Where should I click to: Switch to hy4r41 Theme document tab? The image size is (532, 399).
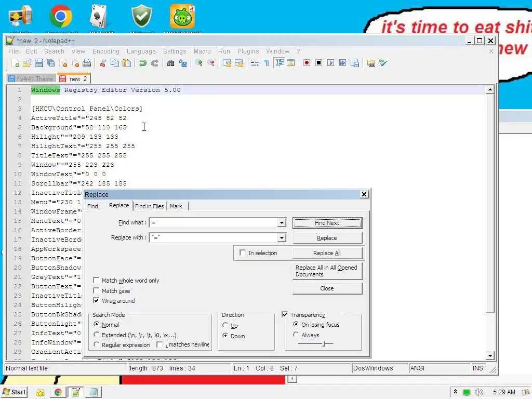pos(31,79)
